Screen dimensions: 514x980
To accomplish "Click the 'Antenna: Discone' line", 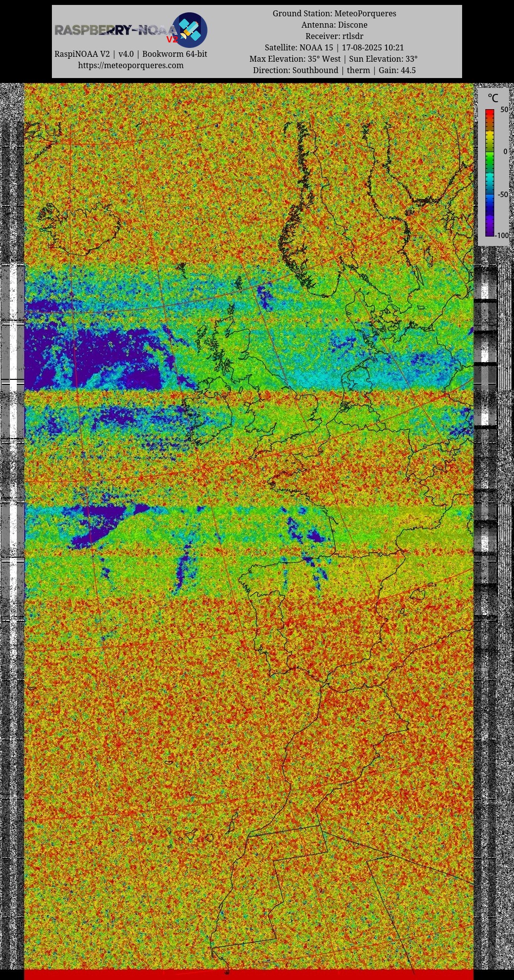I will click(x=335, y=25).
